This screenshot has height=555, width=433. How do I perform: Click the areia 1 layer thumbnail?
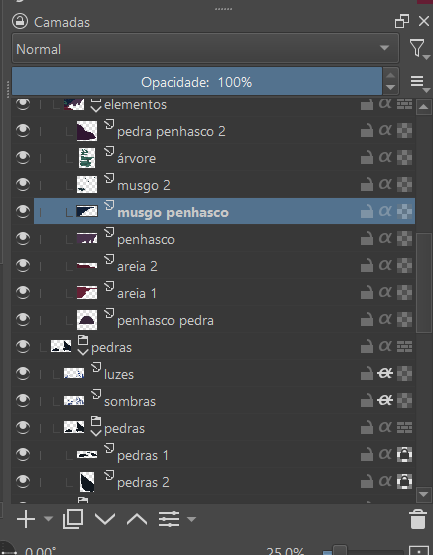coord(87,292)
